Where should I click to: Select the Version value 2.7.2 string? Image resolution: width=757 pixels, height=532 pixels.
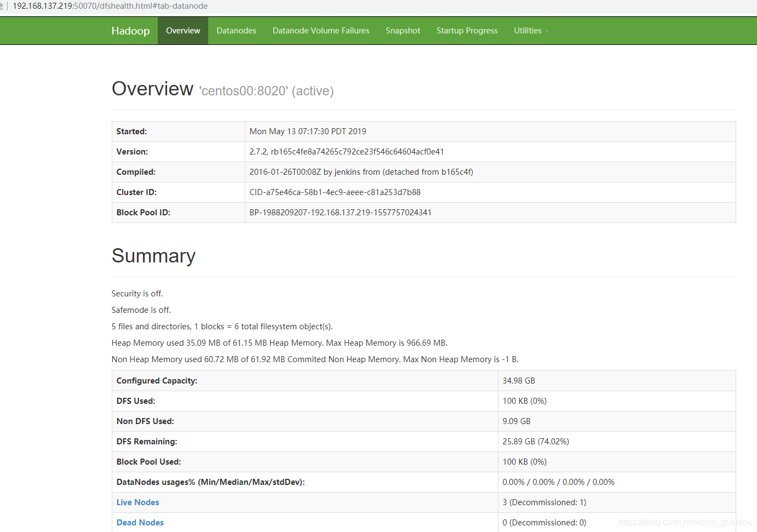[347, 152]
